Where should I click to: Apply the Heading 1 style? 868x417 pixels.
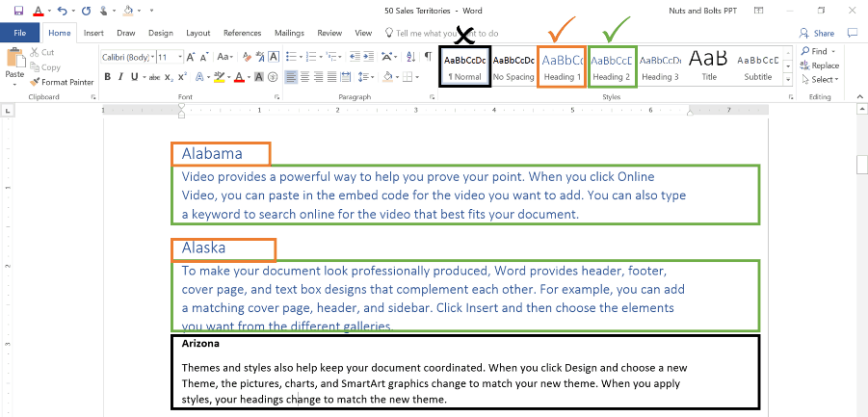click(x=562, y=66)
